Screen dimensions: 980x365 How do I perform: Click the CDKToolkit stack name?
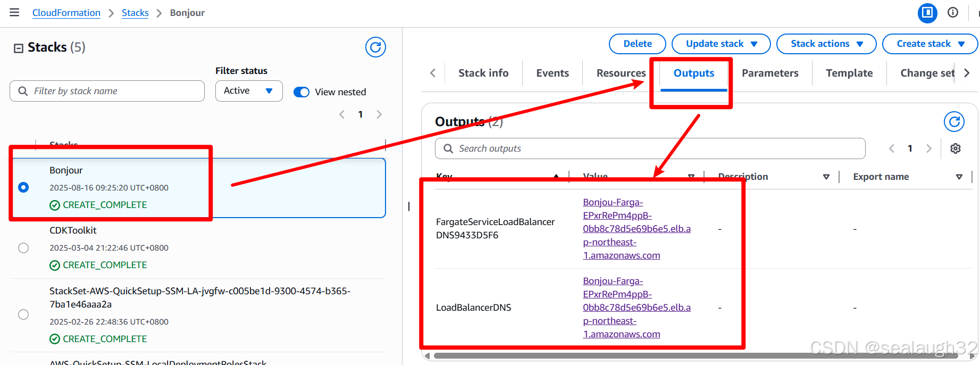point(73,230)
